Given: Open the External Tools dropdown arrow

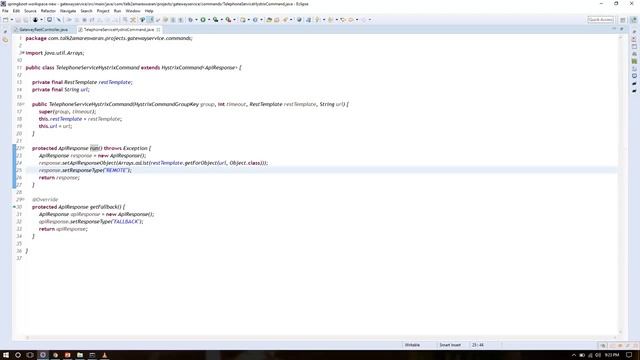Looking at the screenshot, I should point(234,20).
